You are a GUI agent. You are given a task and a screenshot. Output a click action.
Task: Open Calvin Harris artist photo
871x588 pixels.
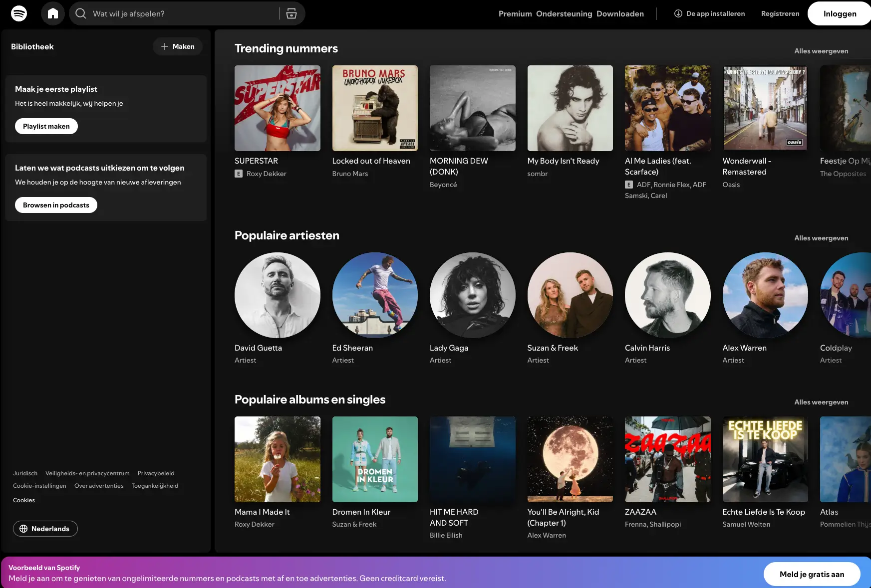(668, 295)
